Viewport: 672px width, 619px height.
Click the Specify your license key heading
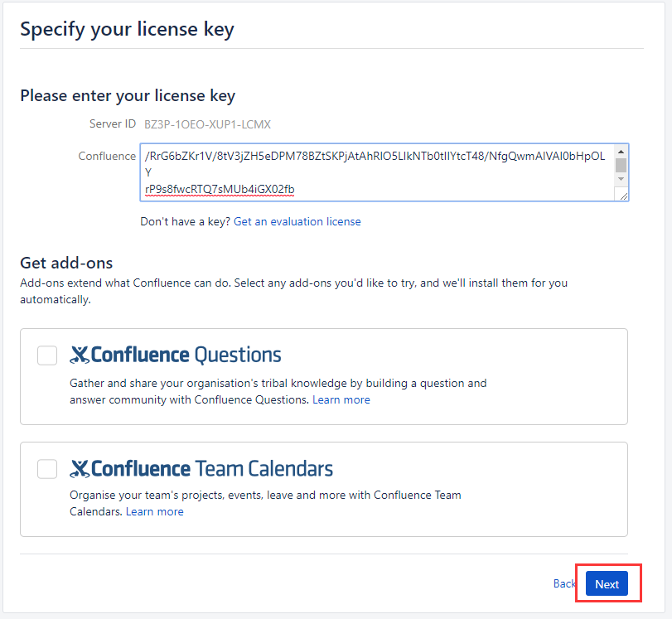128,30
